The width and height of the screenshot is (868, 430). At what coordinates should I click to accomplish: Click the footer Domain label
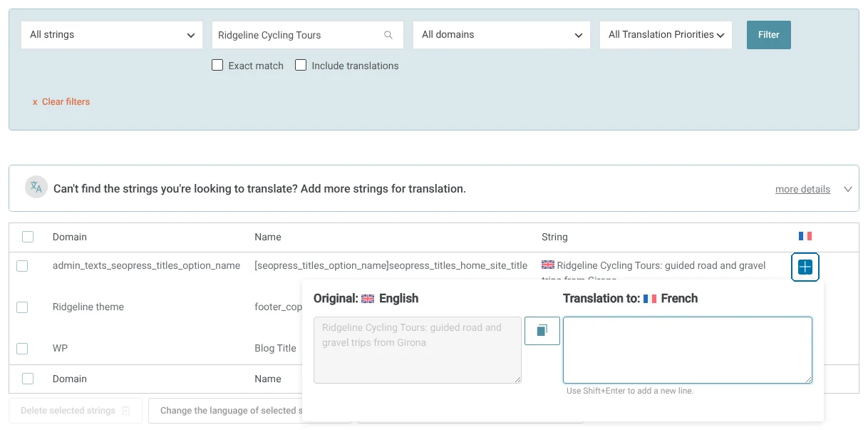[70, 379]
